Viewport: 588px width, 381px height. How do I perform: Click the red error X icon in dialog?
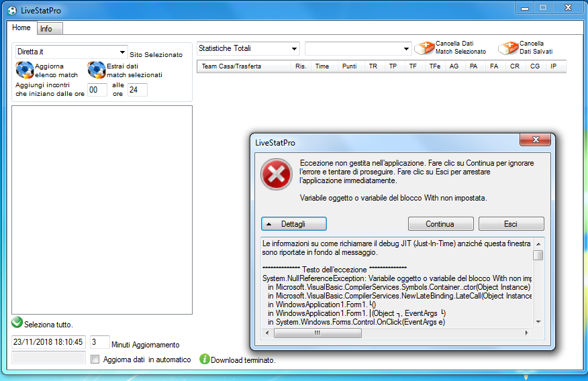point(277,174)
